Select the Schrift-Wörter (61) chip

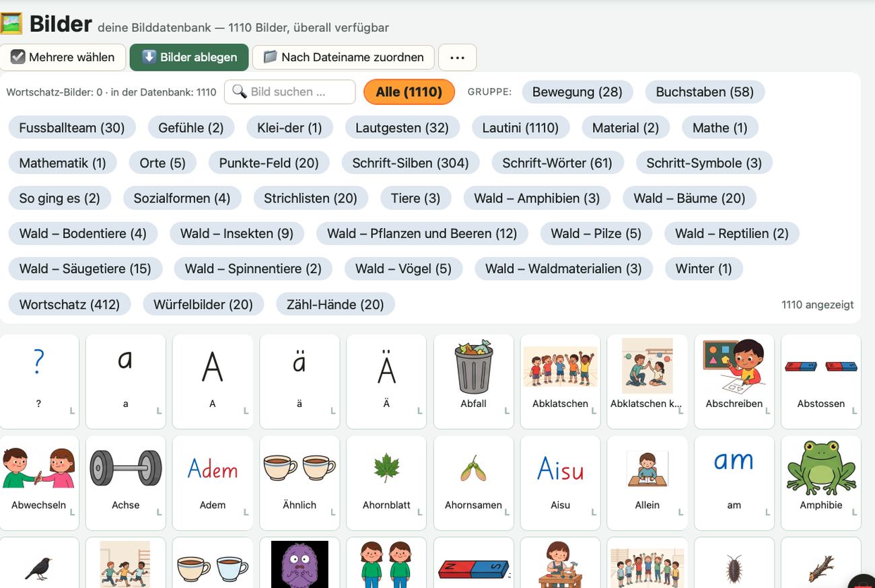(x=557, y=163)
